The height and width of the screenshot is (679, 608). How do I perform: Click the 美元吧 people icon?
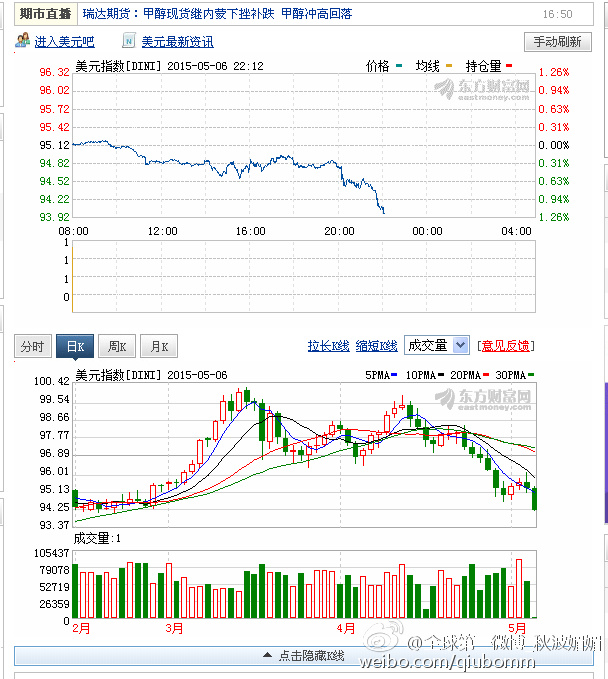pos(23,40)
